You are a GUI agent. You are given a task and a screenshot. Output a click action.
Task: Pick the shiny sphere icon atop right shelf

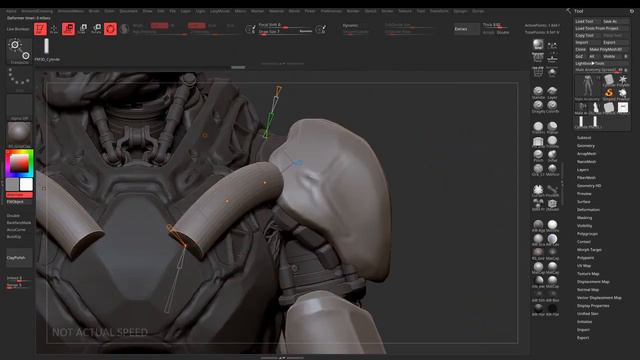coord(538,44)
